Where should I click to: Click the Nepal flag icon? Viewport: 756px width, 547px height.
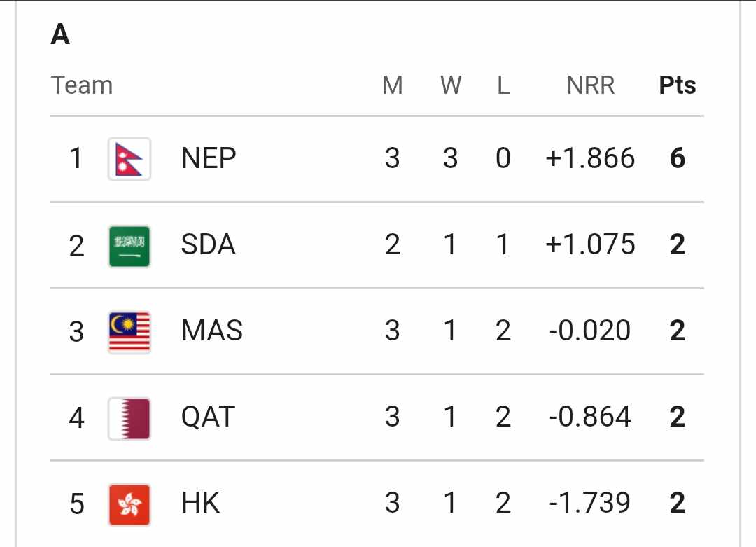pos(129,159)
